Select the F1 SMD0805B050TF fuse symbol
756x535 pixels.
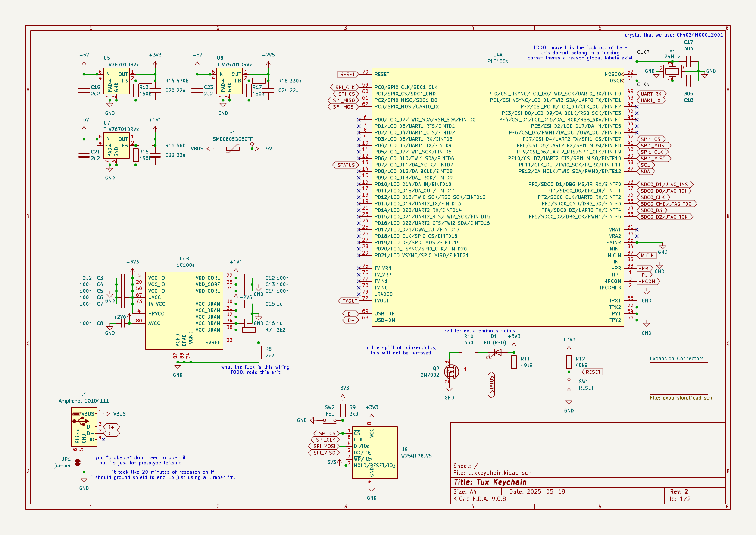click(x=233, y=149)
